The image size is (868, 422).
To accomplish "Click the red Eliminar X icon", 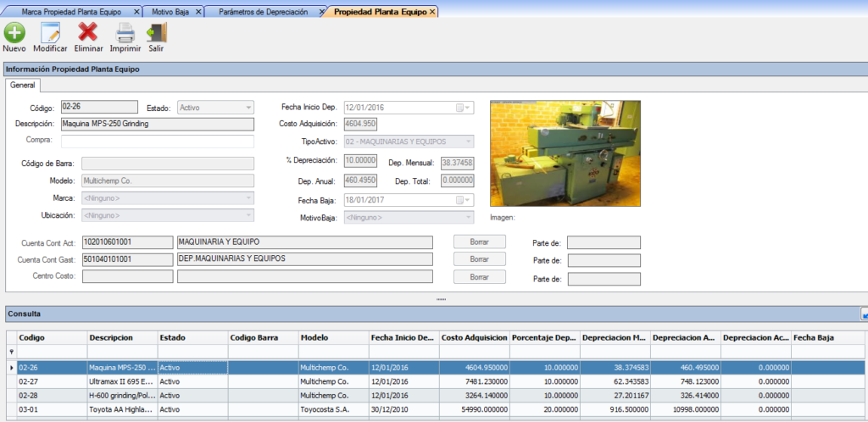I will coord(87,33).
